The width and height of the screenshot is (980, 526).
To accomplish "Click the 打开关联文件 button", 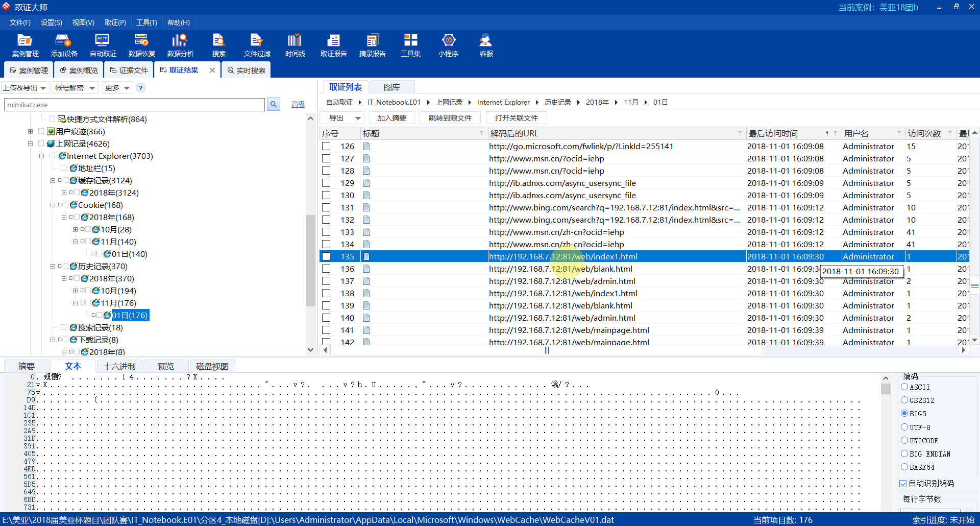I will click(x=516, y=118).
